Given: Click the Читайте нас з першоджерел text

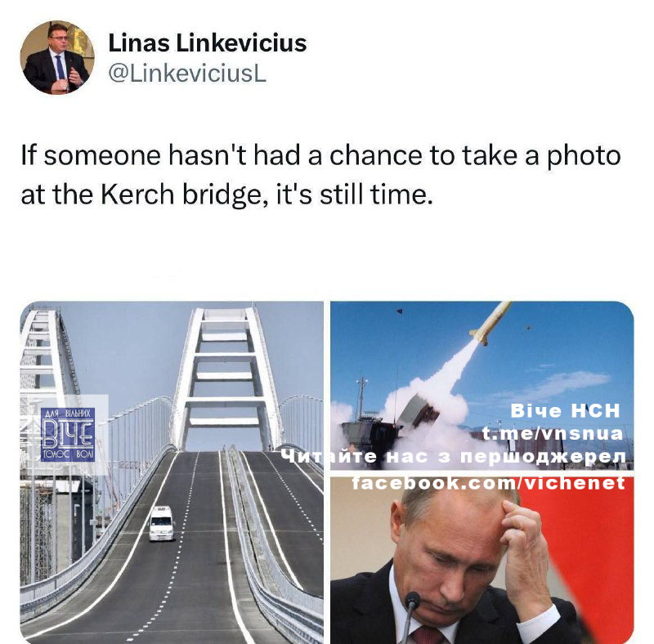Looking at the screenshot, I should (x=454, y=456).
